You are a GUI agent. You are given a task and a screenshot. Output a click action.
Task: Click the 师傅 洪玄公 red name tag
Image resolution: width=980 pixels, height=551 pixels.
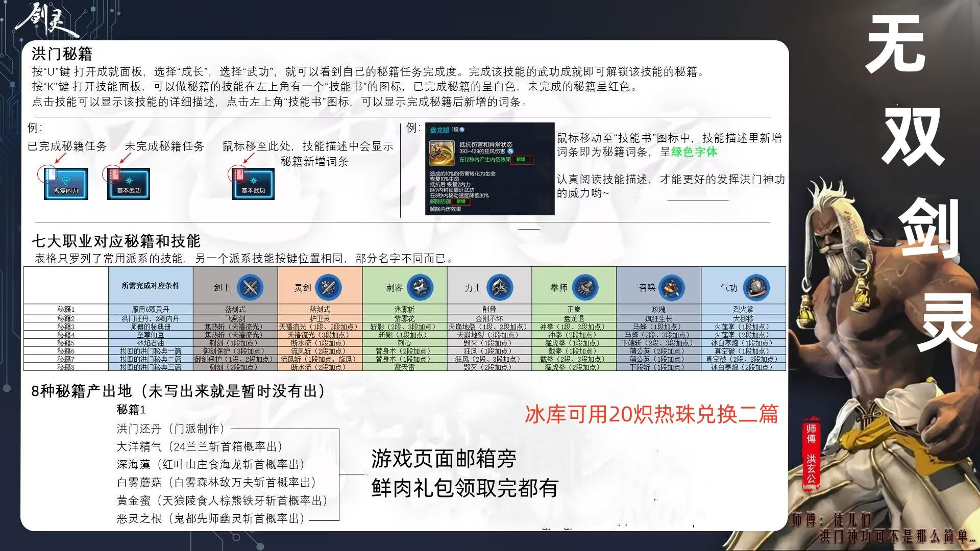(811, 454)
